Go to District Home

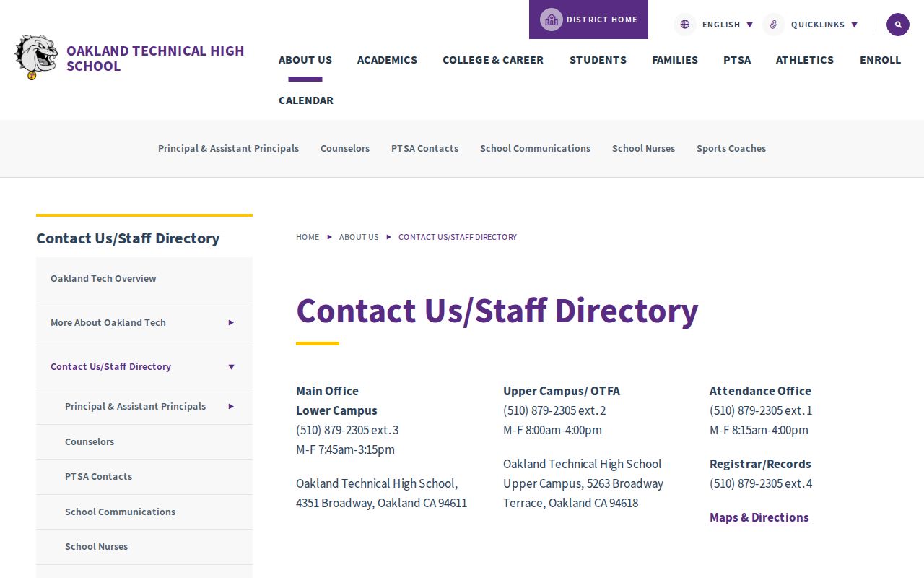(588, 20)
